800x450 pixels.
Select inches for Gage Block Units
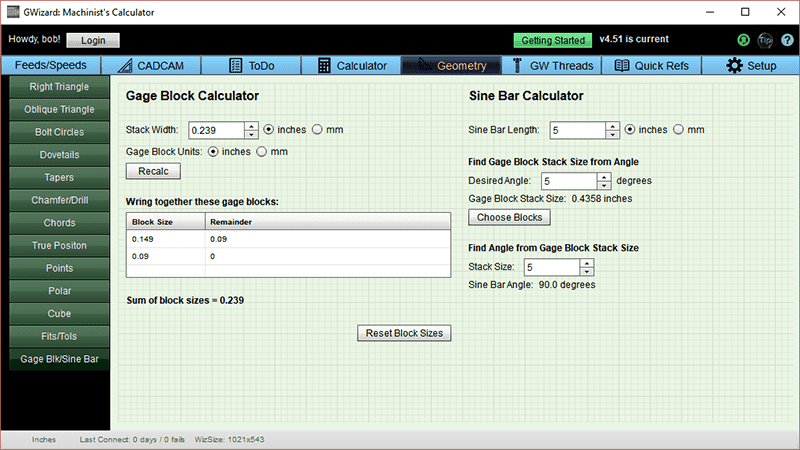coord(213,152)
